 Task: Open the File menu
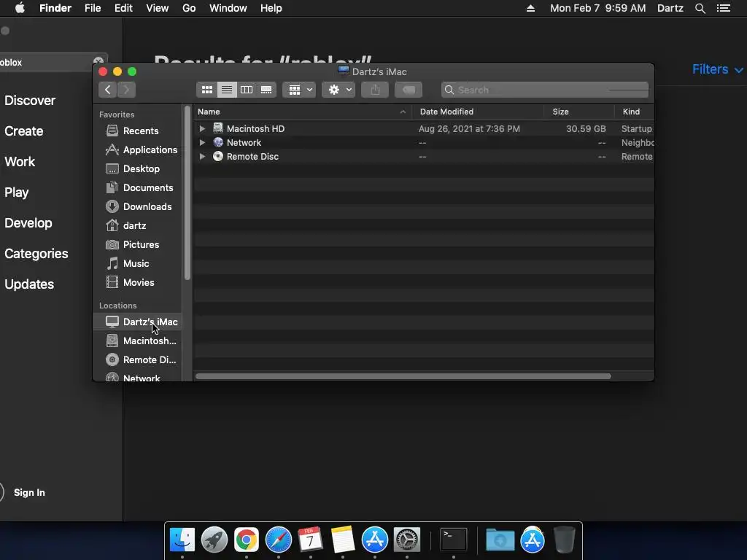[93, 8]
